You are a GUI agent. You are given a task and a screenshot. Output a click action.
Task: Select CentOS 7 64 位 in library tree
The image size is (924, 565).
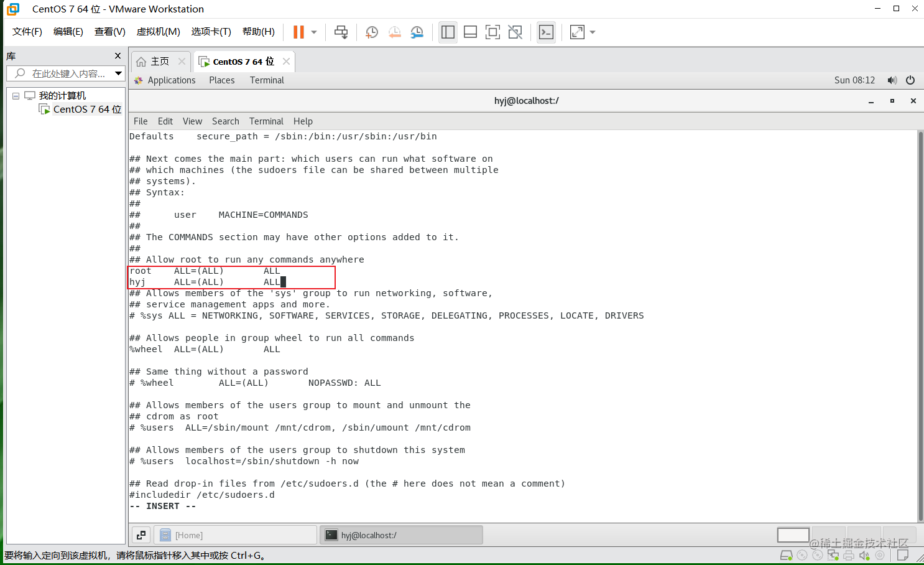pyautogui.click(x=87, y=110)
